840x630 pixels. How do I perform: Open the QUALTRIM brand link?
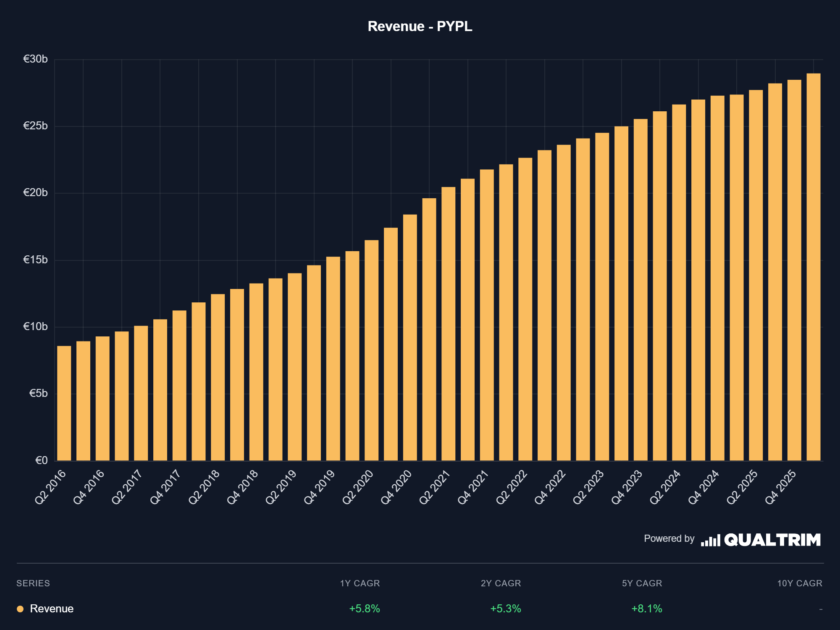pos(772,540)
